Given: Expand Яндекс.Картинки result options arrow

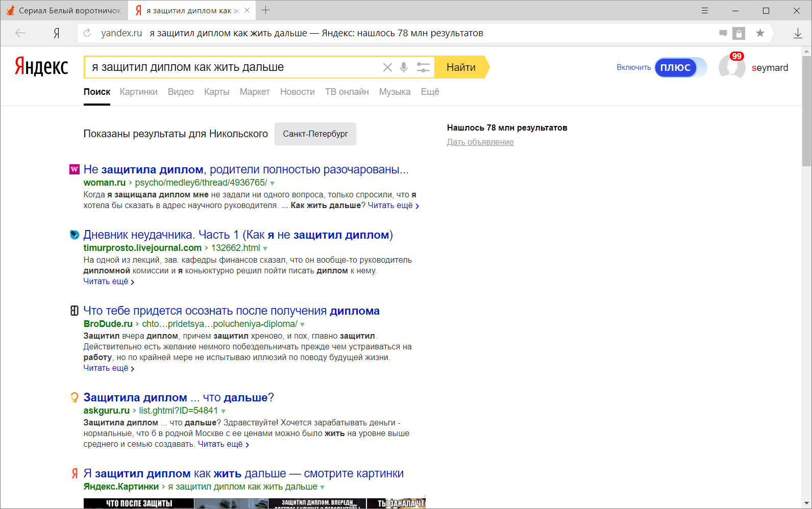Looking at the screenshot, I should click(x=322, y=487).
